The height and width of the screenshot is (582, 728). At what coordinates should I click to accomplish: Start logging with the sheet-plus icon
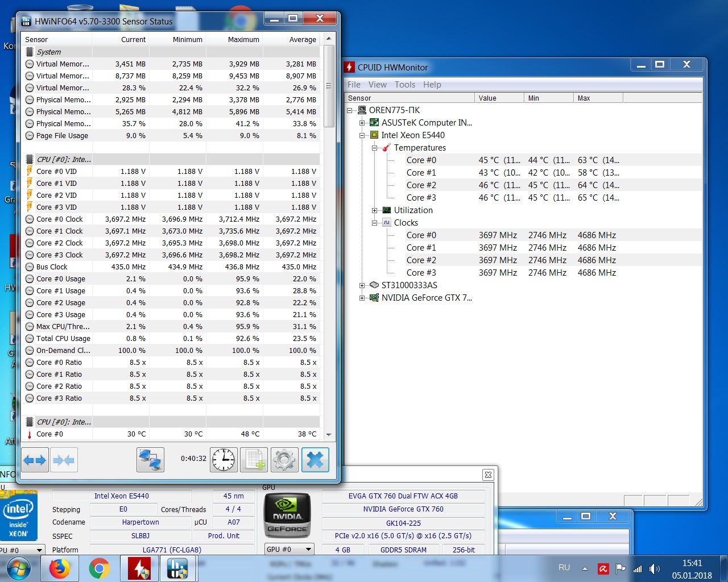pyautogui.click(x=254, y=460)
